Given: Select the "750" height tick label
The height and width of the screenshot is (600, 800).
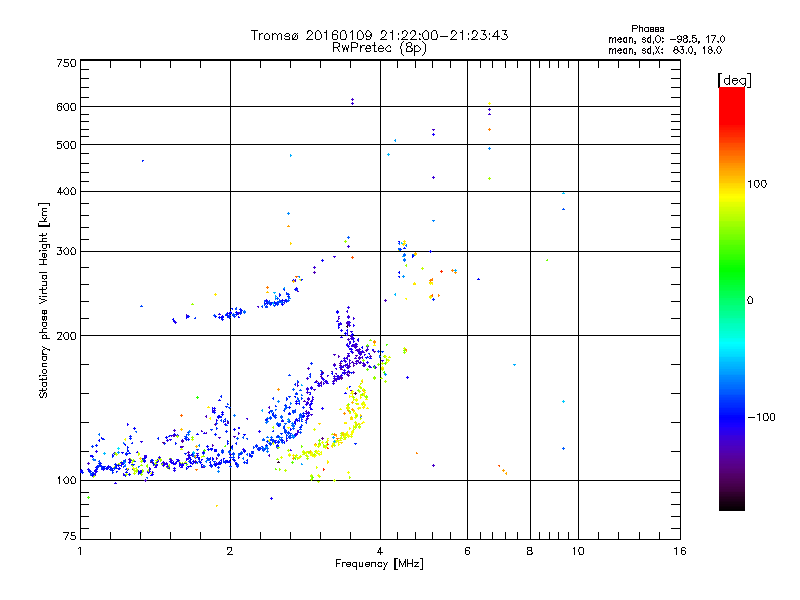Looking at the screenshot, I should pos(66,63).
